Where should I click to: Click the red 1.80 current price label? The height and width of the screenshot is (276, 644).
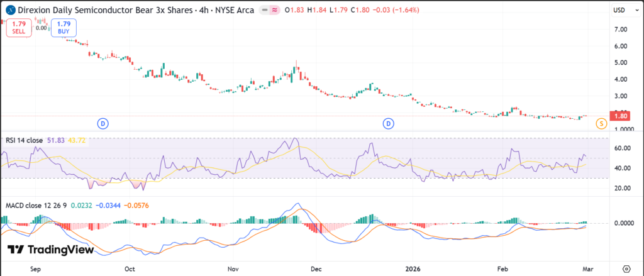[619, 116]
